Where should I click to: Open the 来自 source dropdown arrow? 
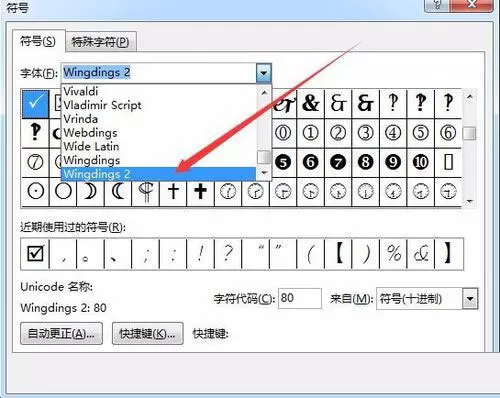coord(470,298)
